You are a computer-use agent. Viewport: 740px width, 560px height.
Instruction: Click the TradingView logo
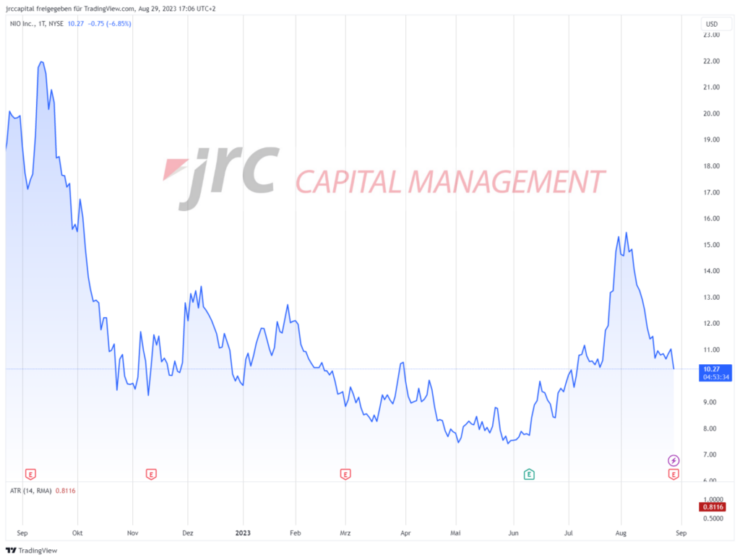[x=32, y=551]
